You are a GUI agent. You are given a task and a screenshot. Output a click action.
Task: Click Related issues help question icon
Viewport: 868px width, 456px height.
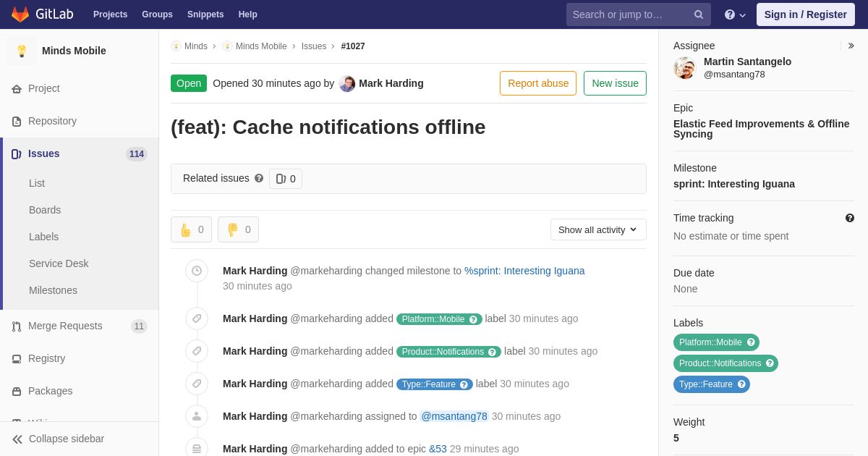[259, 178]
